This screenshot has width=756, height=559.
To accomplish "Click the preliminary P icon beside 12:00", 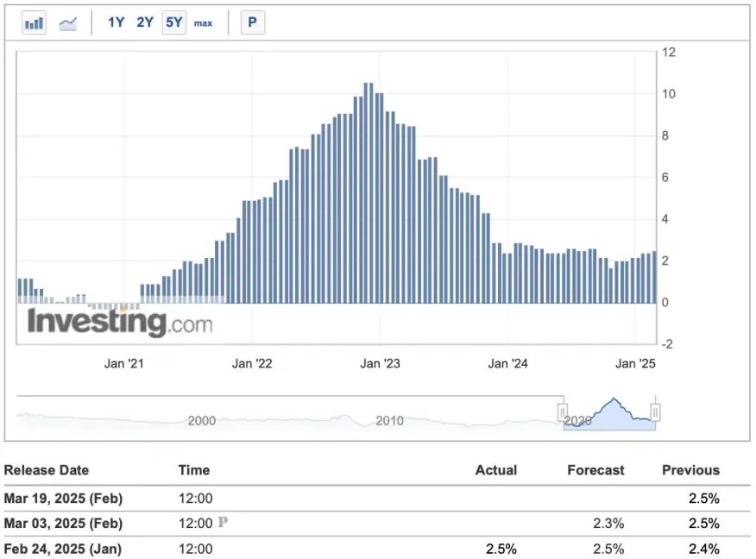I will [x=223, y=523].
